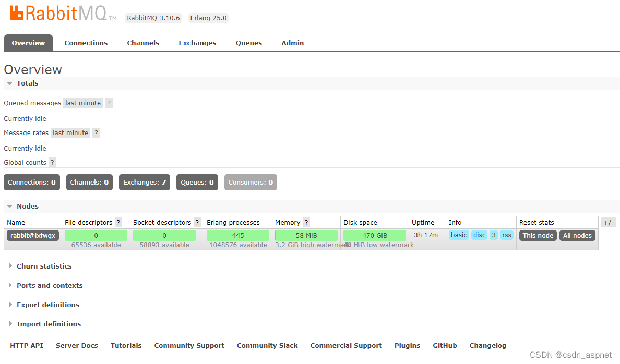Click help icon beside Message rates
The width and height of the screenshot is (620, 364).
coord(96,133)
